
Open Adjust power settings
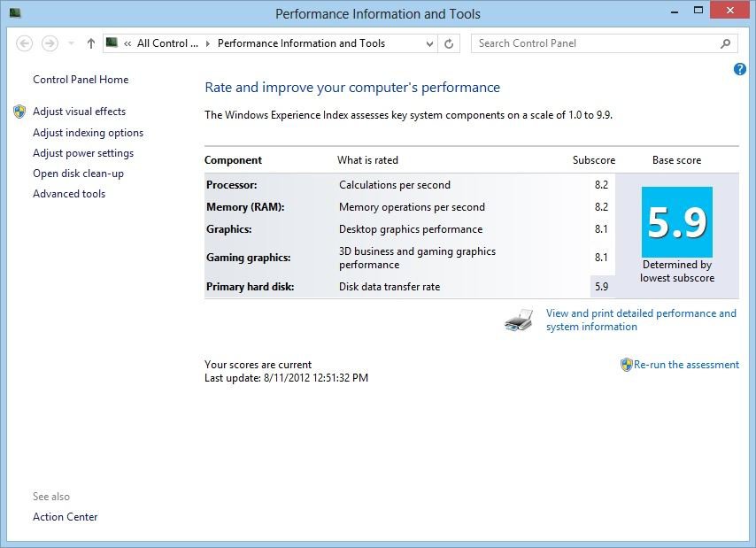tap(83, 153)
